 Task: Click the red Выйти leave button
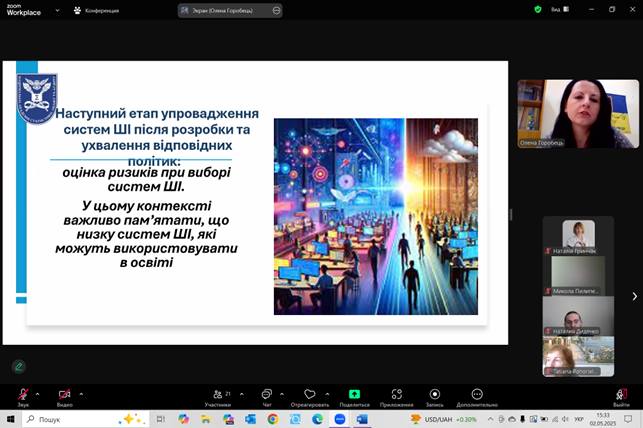point(621,394)
